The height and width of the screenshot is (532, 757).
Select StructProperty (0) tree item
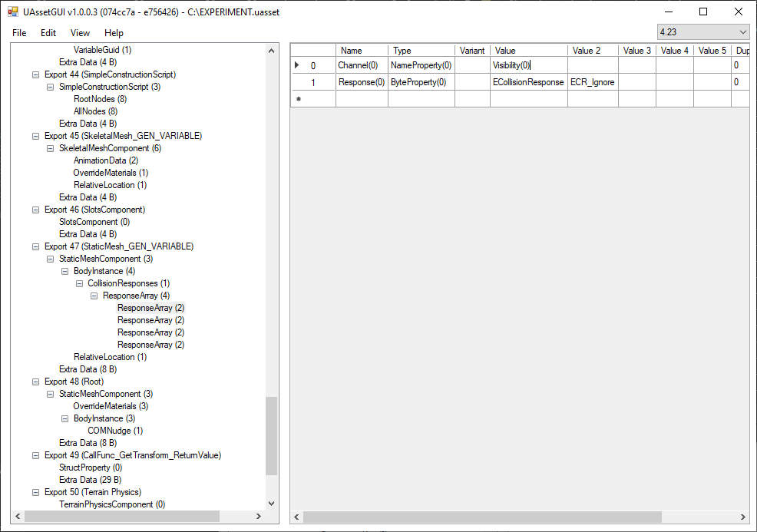tap(91, 468)
